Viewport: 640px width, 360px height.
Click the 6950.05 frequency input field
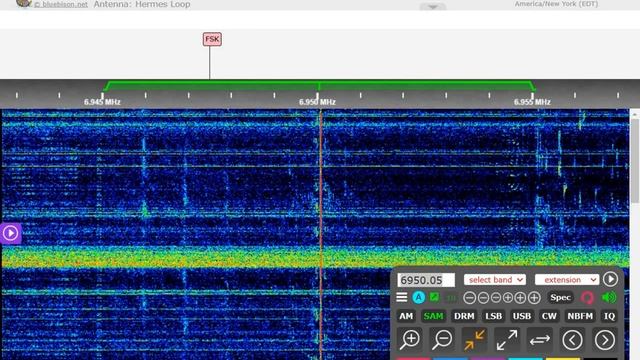click(426, 280)
